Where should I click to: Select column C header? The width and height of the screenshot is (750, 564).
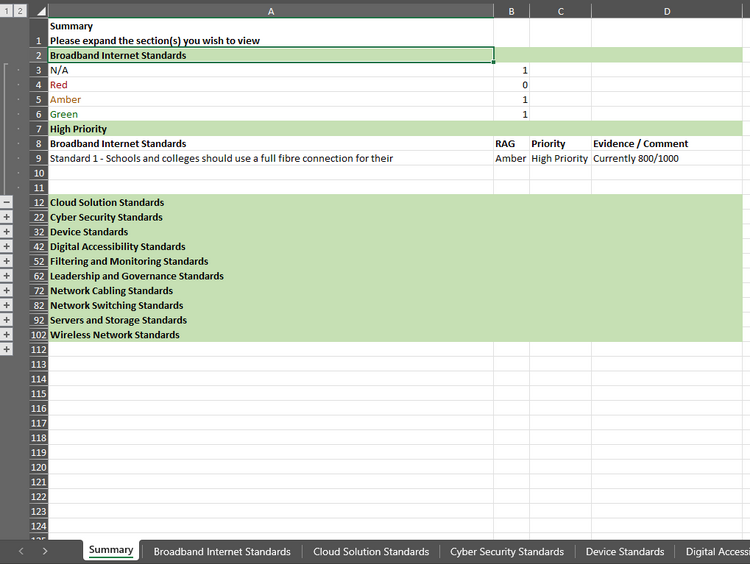[561, 11]
